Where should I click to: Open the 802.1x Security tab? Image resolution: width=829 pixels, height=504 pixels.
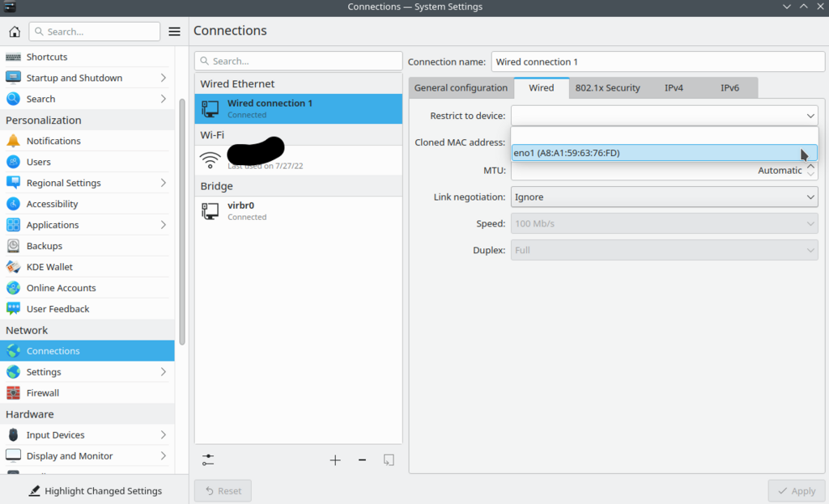point(607,87)
